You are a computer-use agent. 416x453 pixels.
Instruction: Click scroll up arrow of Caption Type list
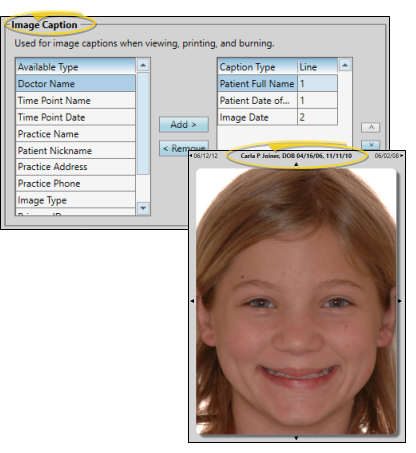tap(345, 65)
